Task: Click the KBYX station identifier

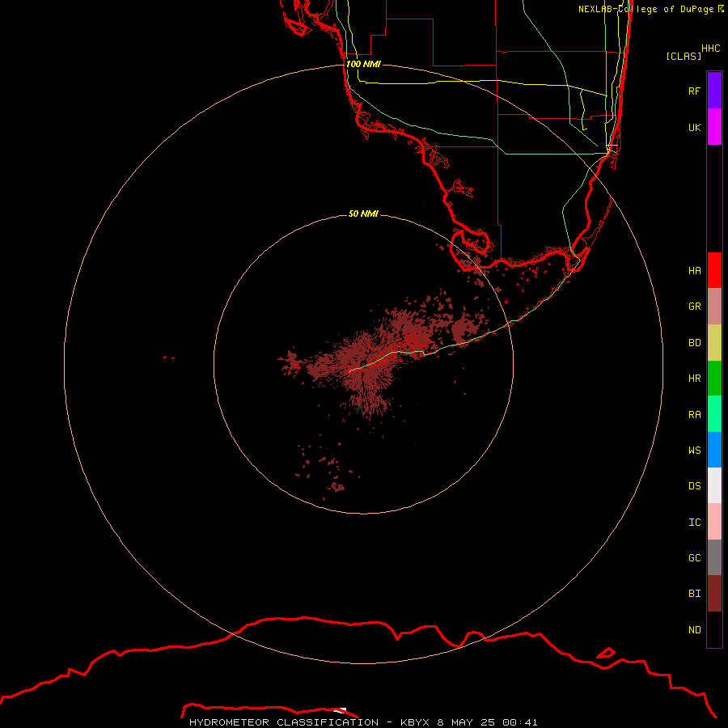Action: [415, 722]
